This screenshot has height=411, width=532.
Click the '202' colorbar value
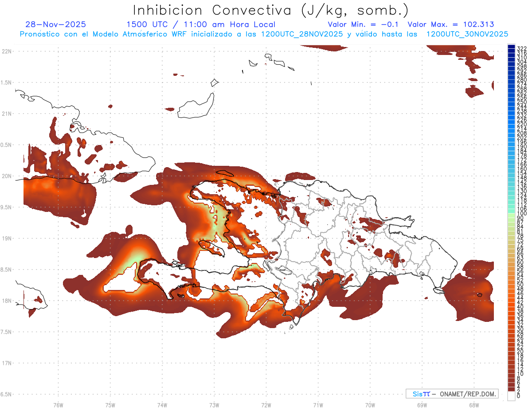pos(521,137)
